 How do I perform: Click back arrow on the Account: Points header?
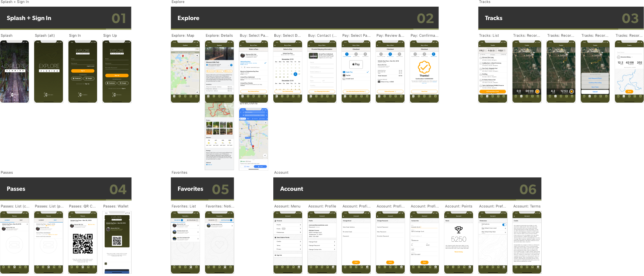click(x=446, y=216)
